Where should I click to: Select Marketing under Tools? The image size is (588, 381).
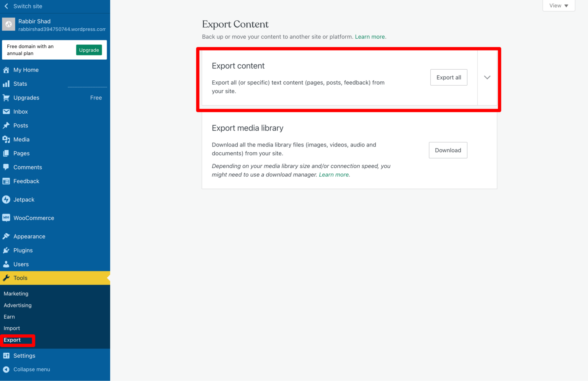16,293
